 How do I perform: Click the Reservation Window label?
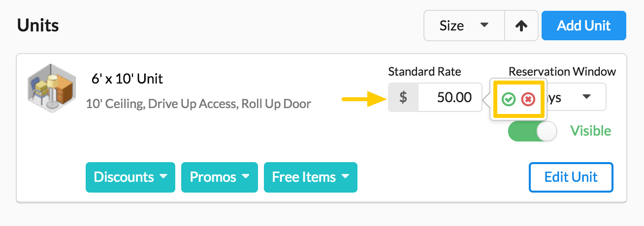[x=562, y=72]
